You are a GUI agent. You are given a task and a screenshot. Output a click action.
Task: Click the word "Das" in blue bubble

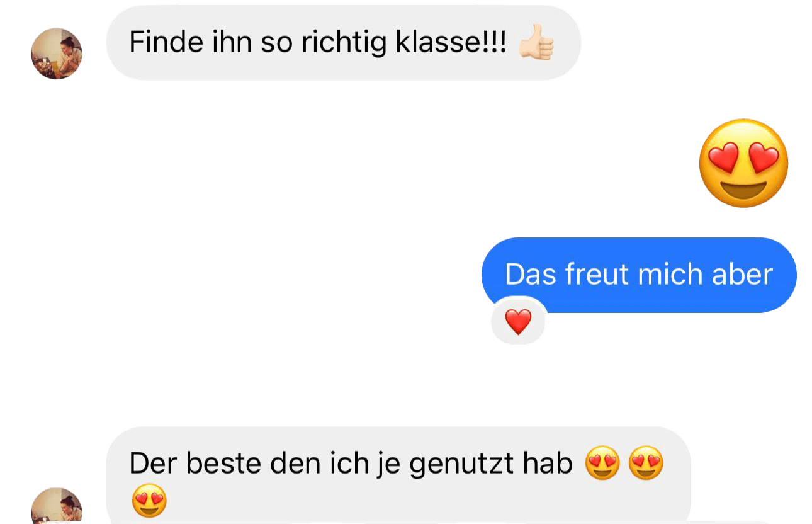531,275
